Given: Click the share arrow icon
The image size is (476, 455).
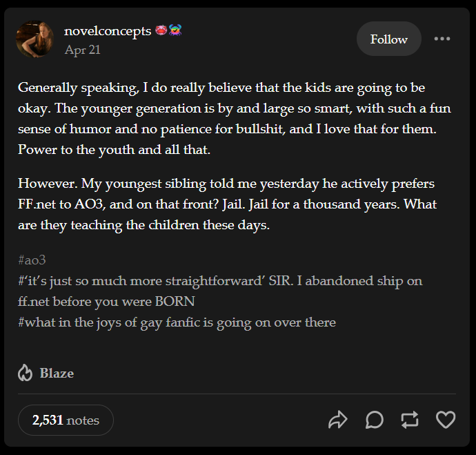Looking at the screenshot, I should (x=338, y=420).
